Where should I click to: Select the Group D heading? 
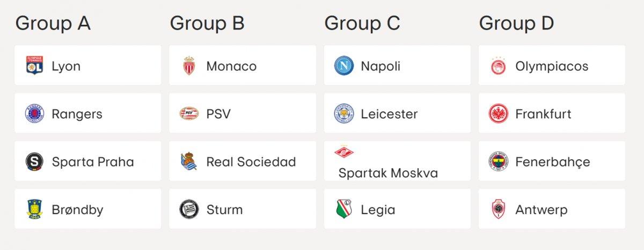point(516,24)
